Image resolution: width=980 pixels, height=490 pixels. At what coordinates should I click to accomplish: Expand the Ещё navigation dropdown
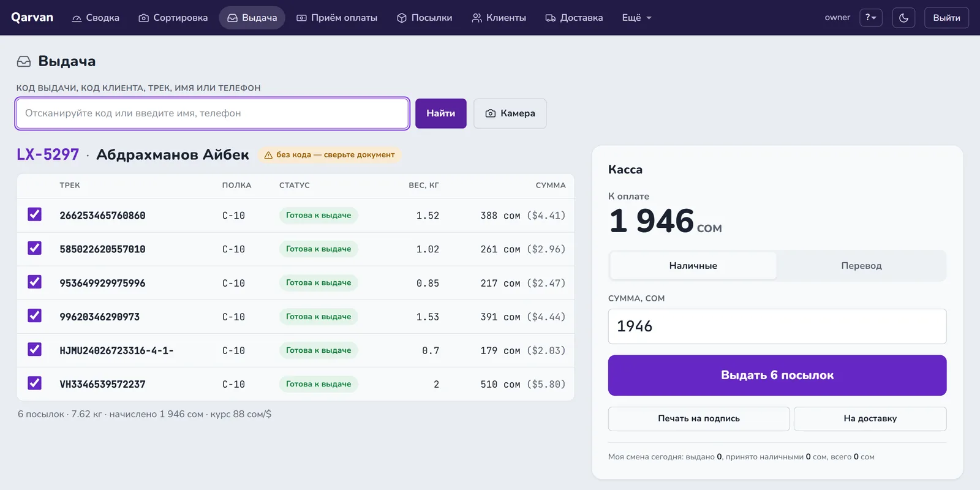pos(636,18)
